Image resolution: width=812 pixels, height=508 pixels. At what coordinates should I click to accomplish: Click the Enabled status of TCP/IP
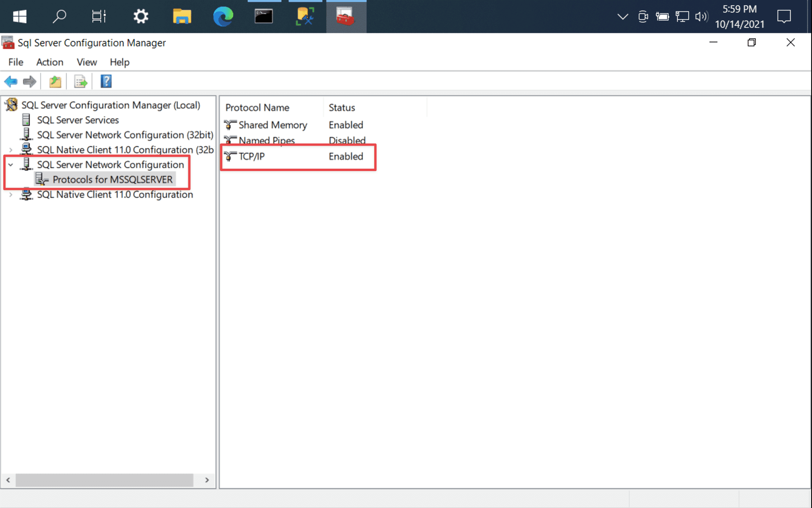[346, 156]
